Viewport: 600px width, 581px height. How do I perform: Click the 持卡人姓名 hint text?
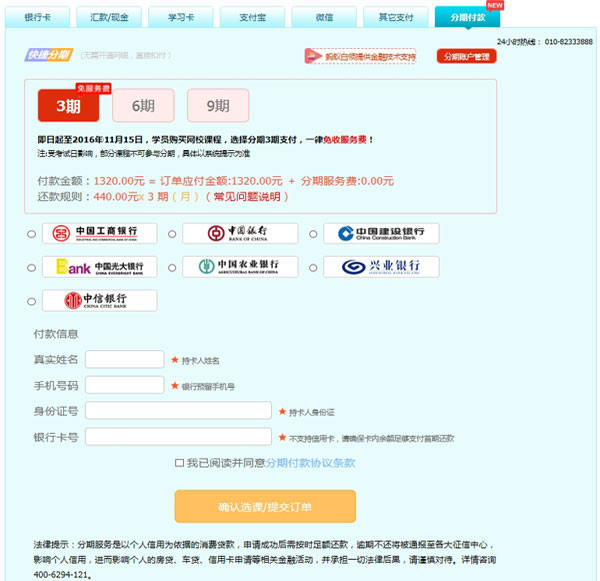point(201,361)
